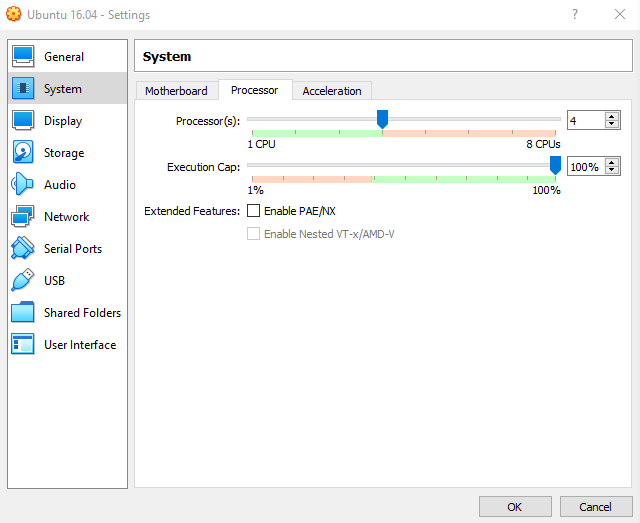This screenshot has height=523, width=640.
Task: Increase processor count with up arrow
Action: tap(611, 116)
